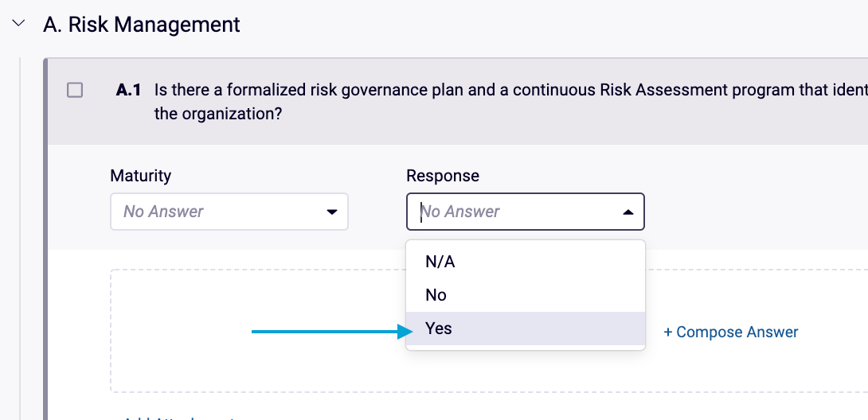This screenshot has width=868, height=420.
Task: Pick the highlighted Yes response option
Action: (439, 329)
